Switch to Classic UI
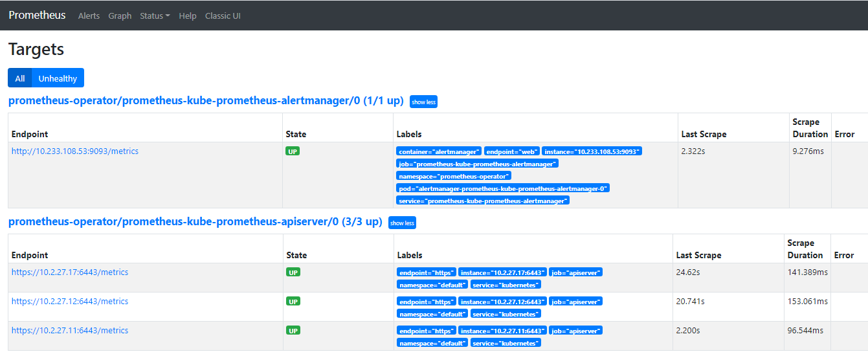868x354 pixels. point(223,16)
